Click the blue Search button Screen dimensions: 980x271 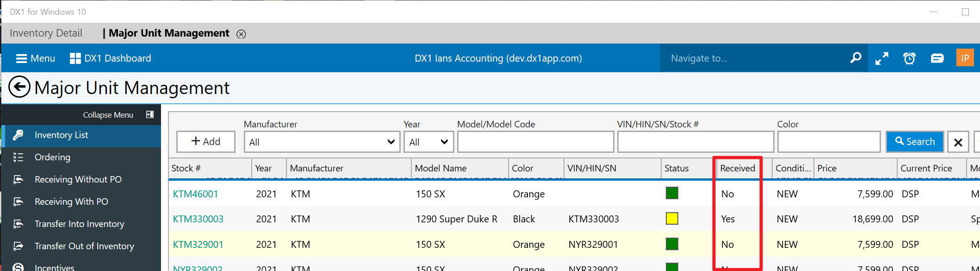pos(915,142)
